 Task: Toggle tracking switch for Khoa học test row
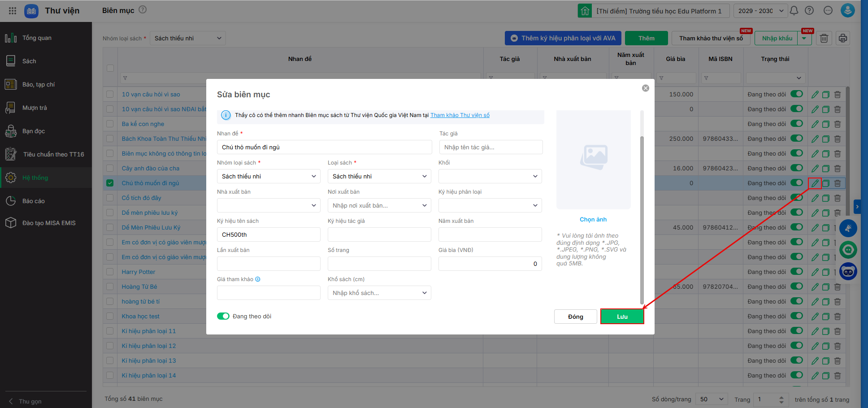tap(797, 316)
